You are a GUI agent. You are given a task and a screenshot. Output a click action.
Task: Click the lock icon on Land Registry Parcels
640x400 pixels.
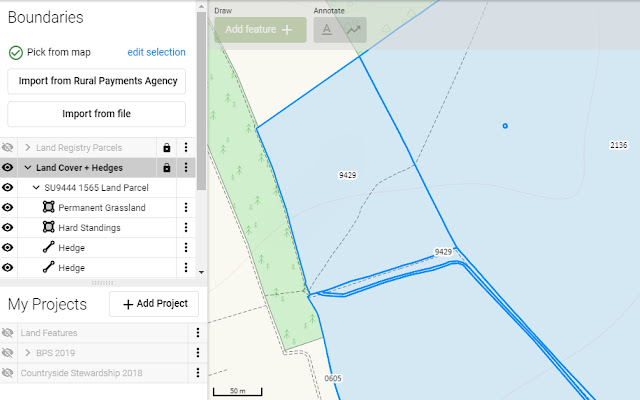tap(167, 147)
